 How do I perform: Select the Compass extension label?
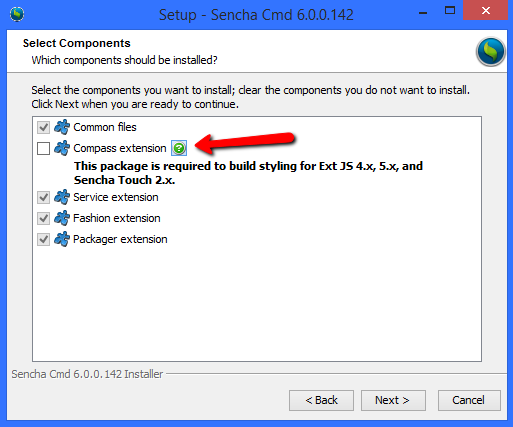click(x=120, y=148)
